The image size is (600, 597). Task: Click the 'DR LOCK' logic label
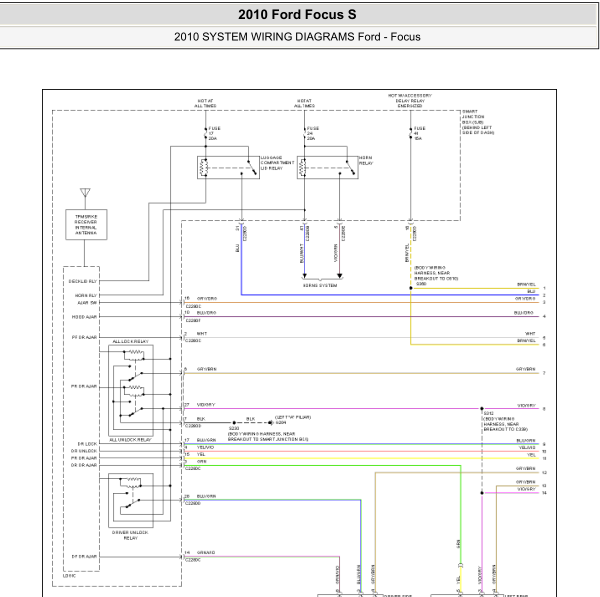[x=88, y=444]
